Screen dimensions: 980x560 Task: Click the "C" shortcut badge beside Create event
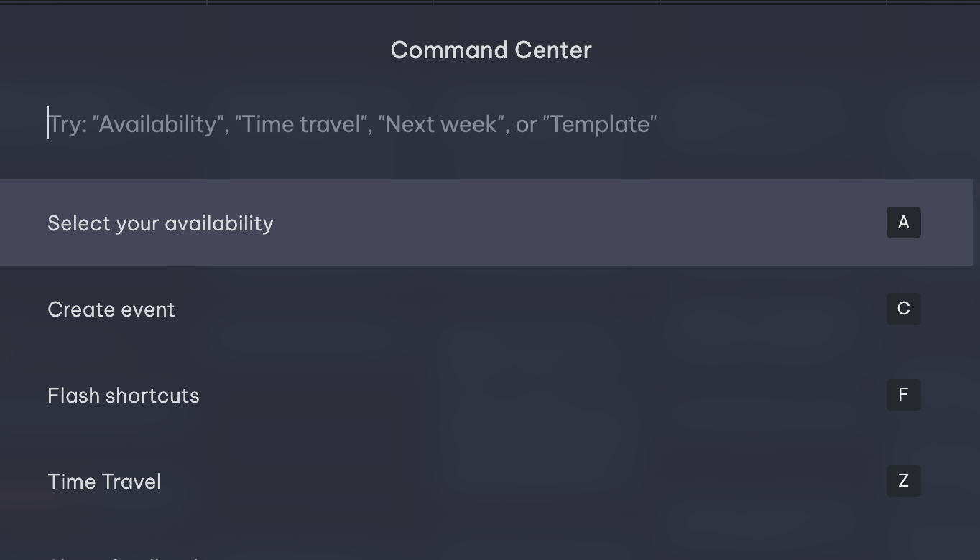coord(903,309)
